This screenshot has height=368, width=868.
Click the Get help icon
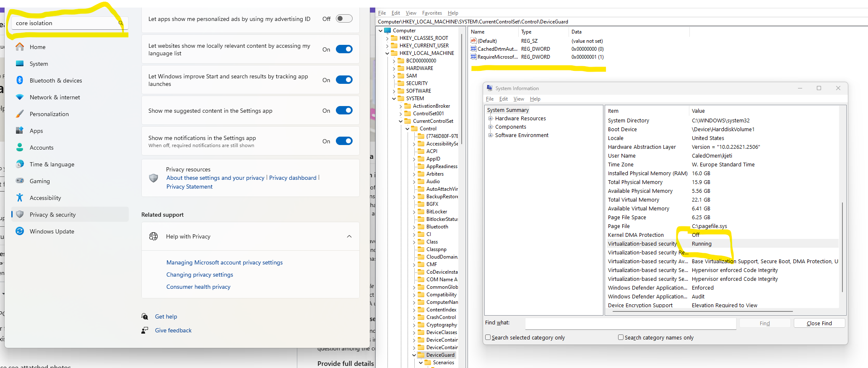coord(145,316)
